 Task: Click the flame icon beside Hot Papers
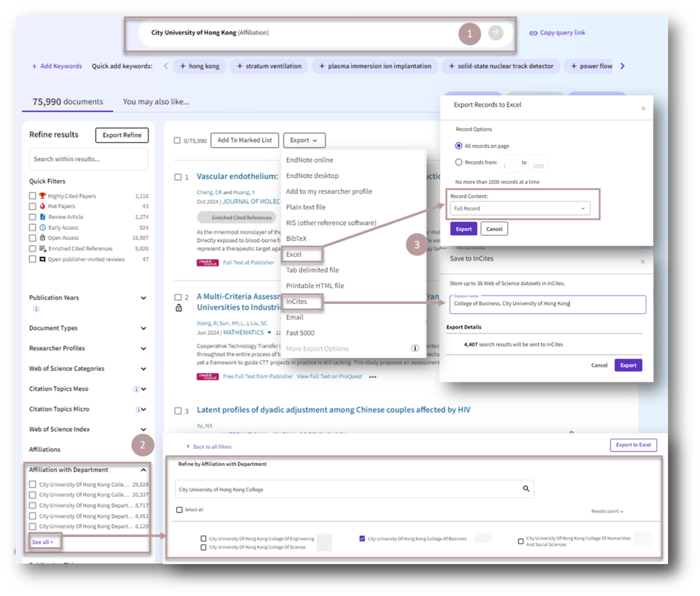pyautogui.click(x=42, y=206)
